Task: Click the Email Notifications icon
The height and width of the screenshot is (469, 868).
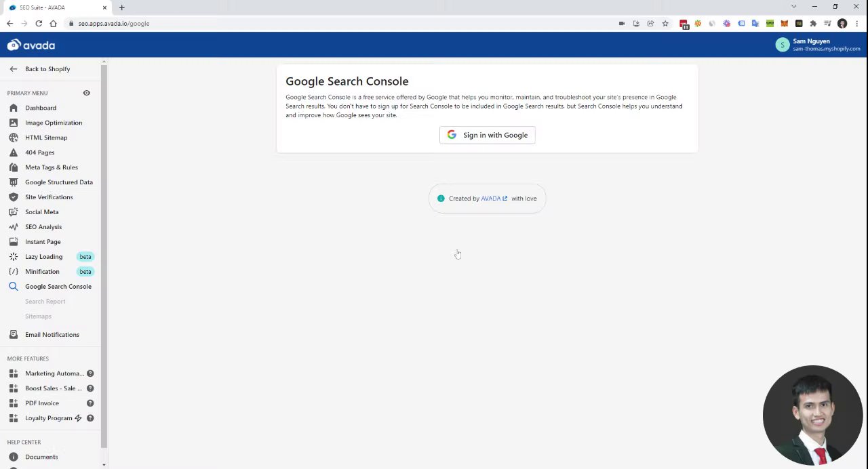Action: pyautogui.click(x=14, y=335)
